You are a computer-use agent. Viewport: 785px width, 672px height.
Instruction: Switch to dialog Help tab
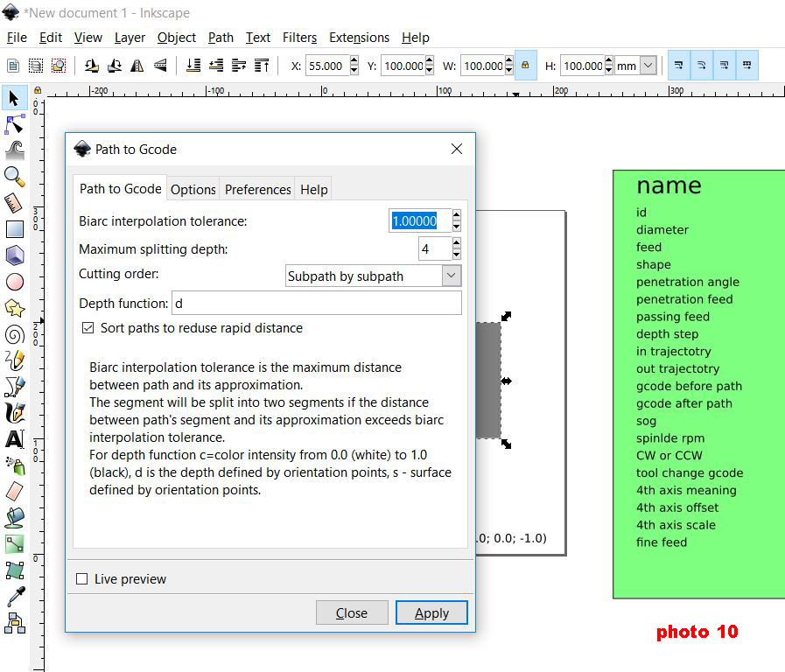pyautogui.click(x=314, y=190)
